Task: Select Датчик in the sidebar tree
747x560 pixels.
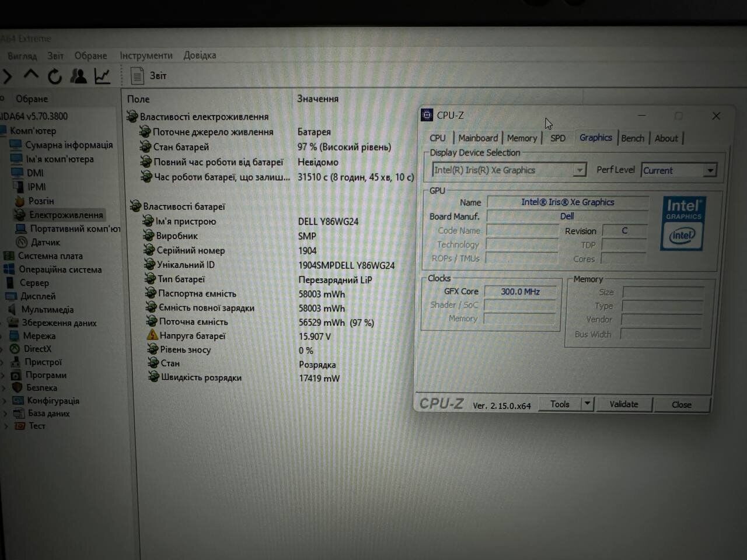Action: pyautogui.click(x=45, y=242)
